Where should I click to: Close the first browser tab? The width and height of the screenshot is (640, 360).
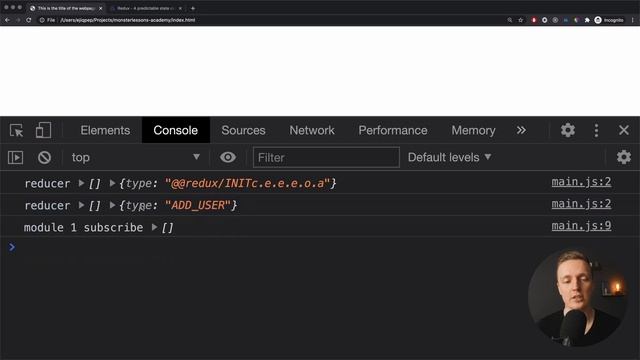[100, 8]
